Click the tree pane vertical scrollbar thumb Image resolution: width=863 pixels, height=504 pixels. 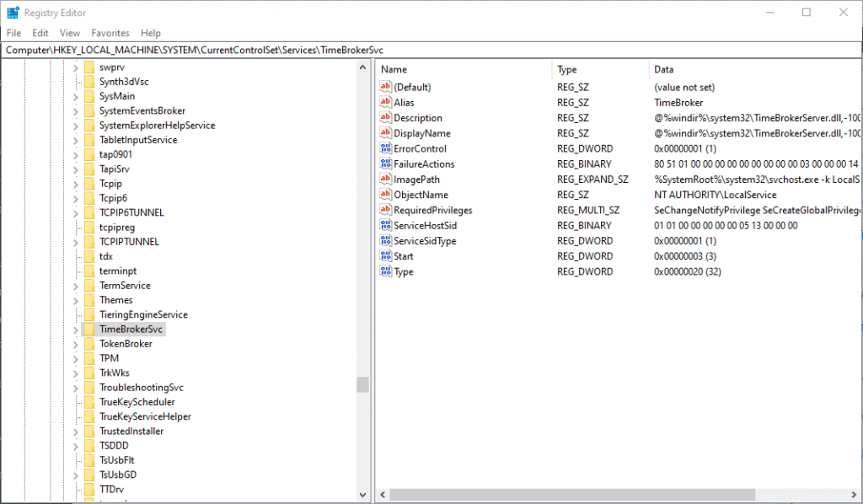pos(362,384)
